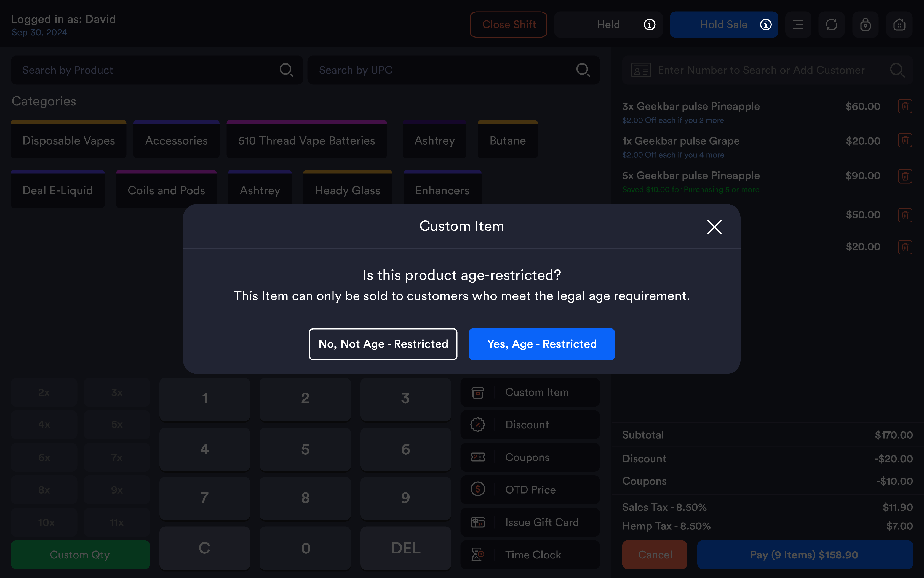
Task: Choose Yes, Age - Restricted
Action: [x=542, y=344]
